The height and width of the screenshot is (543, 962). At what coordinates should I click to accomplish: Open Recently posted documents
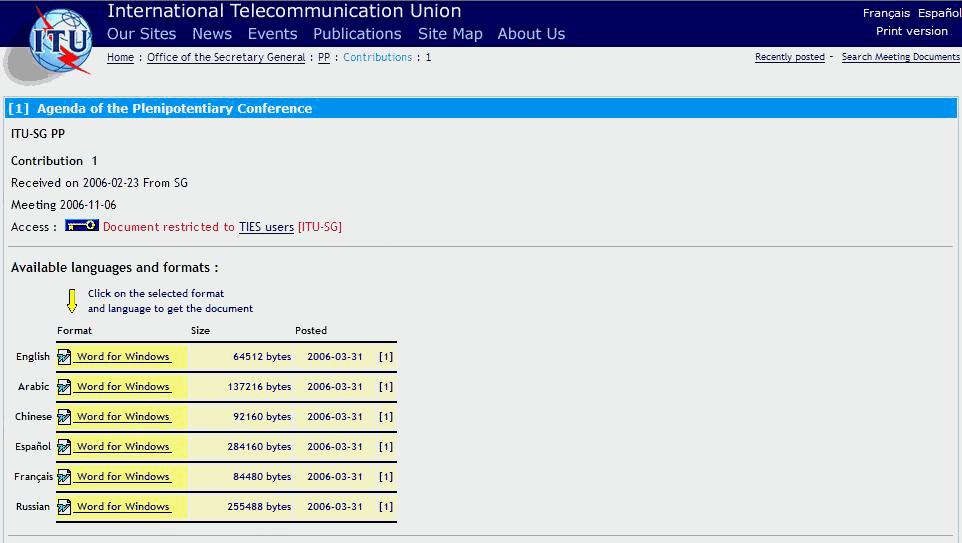coord(790,56)
